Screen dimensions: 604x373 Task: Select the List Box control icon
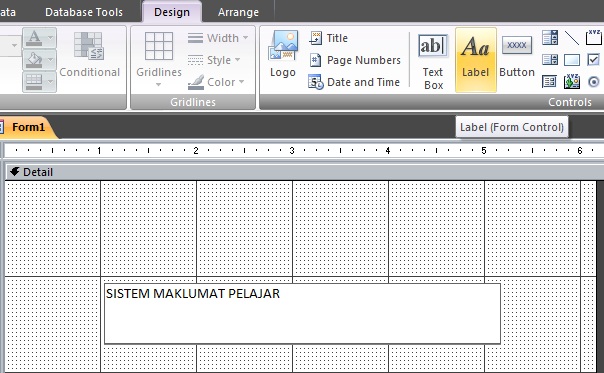coord(550,60)
